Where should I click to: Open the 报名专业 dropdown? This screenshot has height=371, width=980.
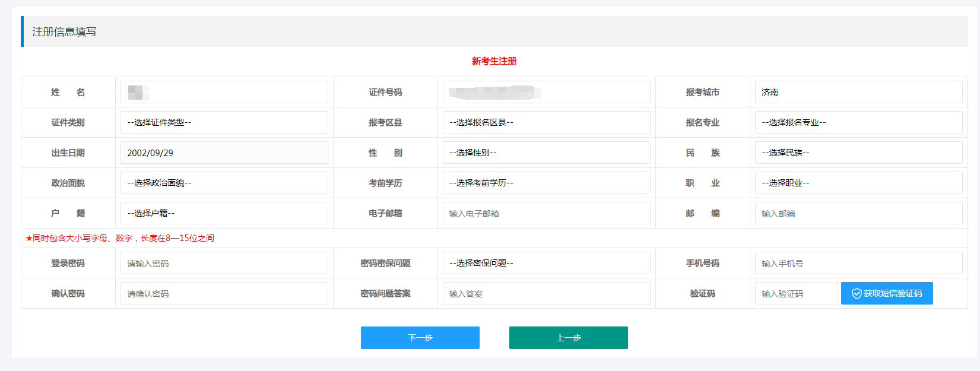pos(858,122)
